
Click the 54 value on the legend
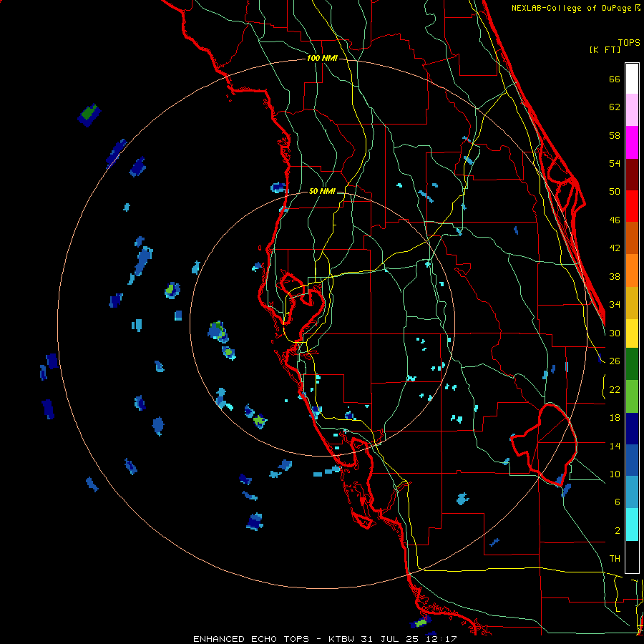(615, 163)
